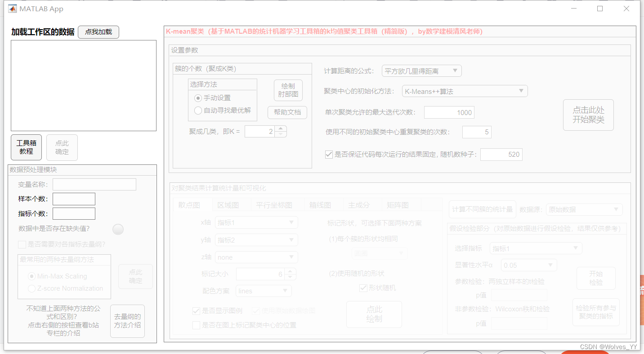Click 点此确定 beside 工具箱教程

point(62,147)
